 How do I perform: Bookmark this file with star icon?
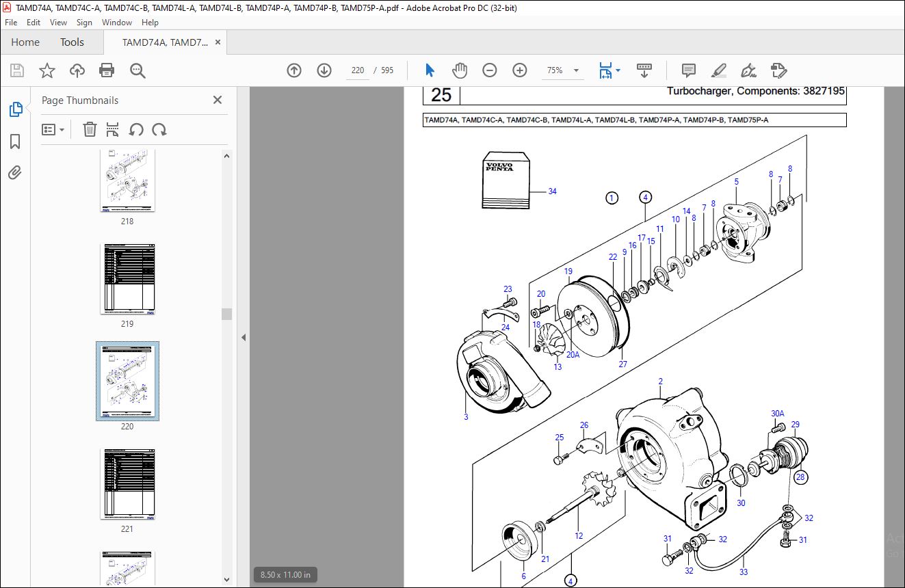(47, 70)
